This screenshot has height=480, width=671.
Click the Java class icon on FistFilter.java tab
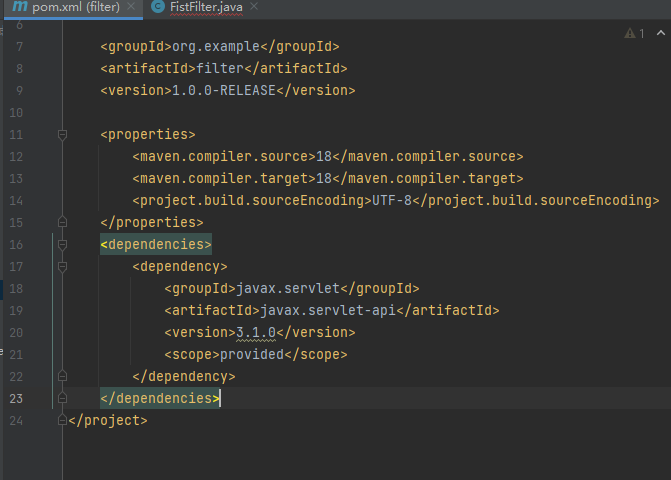click(x=157, y=8)
